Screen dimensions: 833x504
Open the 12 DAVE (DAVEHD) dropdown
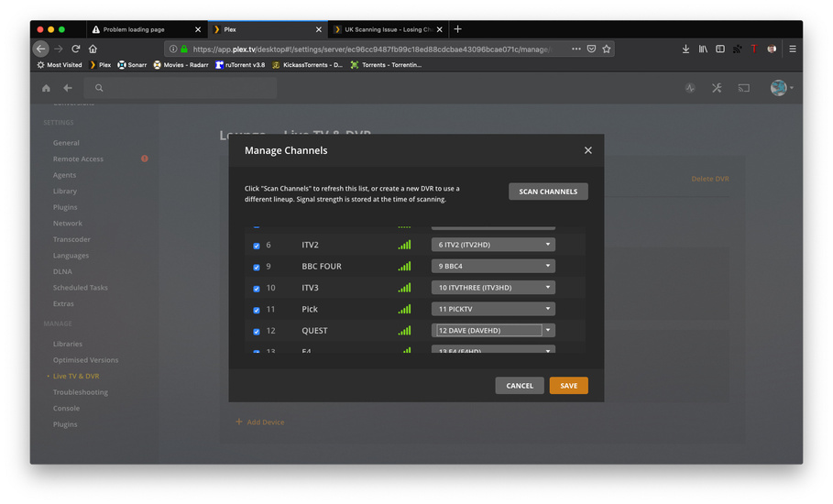coord(493,330)
